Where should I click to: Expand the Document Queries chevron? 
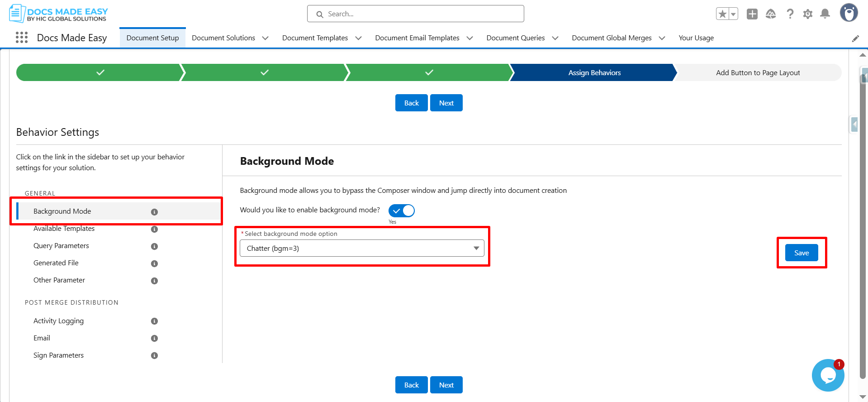coord(555,38)
